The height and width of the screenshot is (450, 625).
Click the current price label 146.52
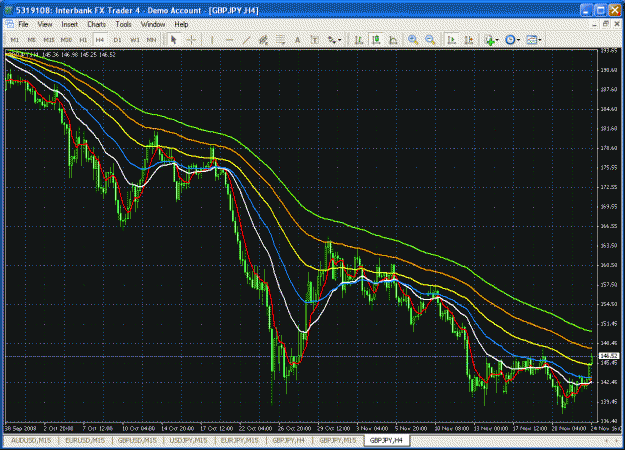coord(609,356)
